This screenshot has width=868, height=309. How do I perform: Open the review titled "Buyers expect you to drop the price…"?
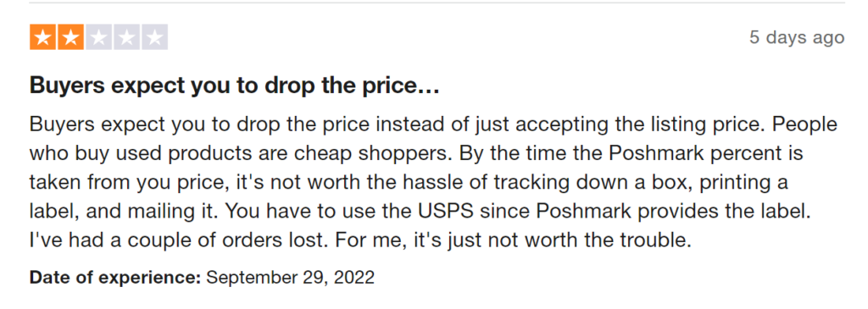pos(234,87)
